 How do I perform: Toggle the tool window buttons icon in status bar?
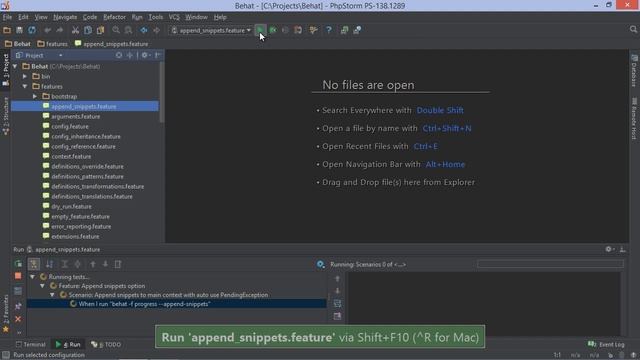click(x=5, y=355)
